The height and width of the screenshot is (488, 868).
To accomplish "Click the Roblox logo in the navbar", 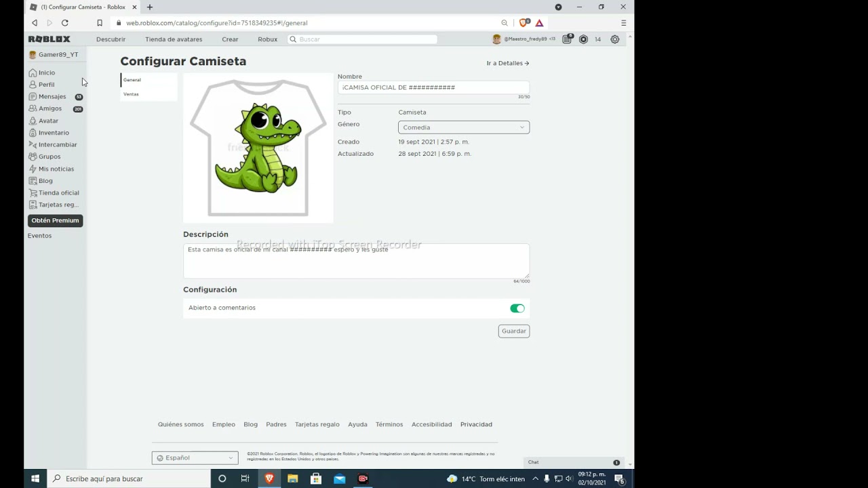I will coord(49,39).
